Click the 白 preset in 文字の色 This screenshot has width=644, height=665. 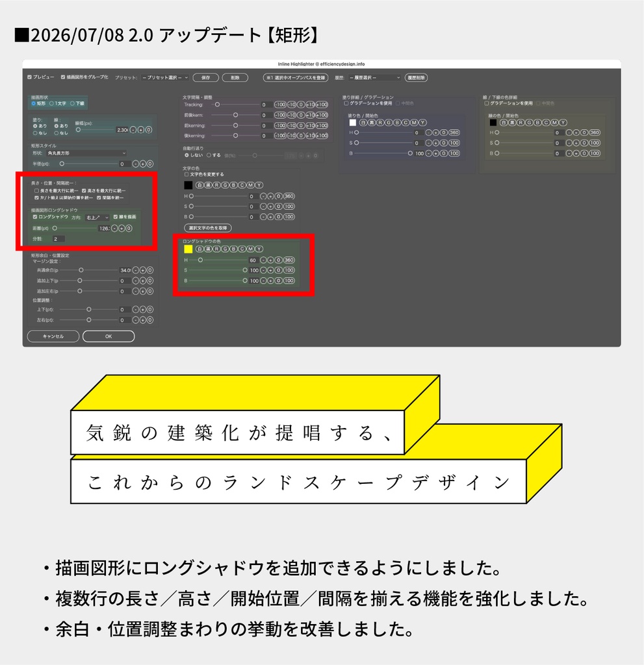pyautogui.click(x=200, y=185)
